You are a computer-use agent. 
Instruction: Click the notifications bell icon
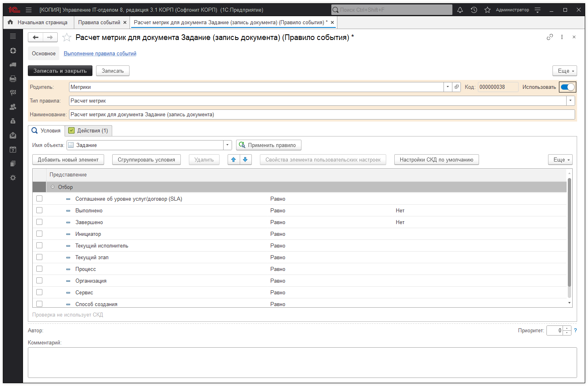coord(460,10)
